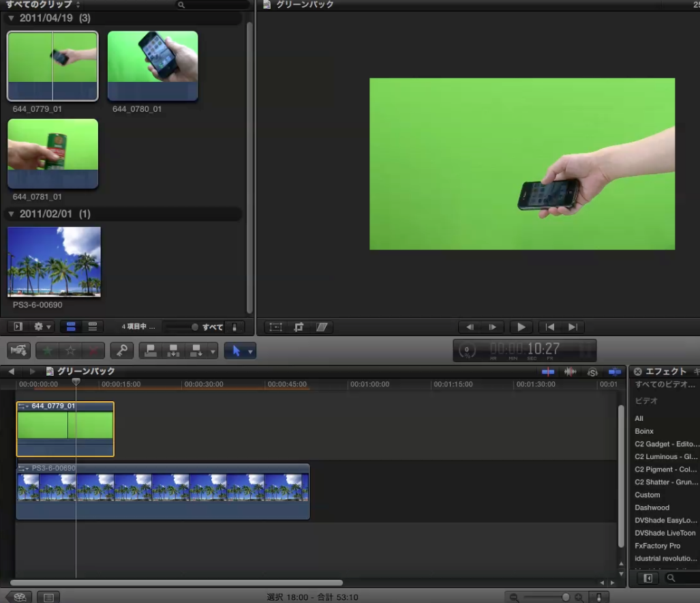Open the project library film reel button
The width and height of the screenshot is (700, 603).
coord(19,597)
